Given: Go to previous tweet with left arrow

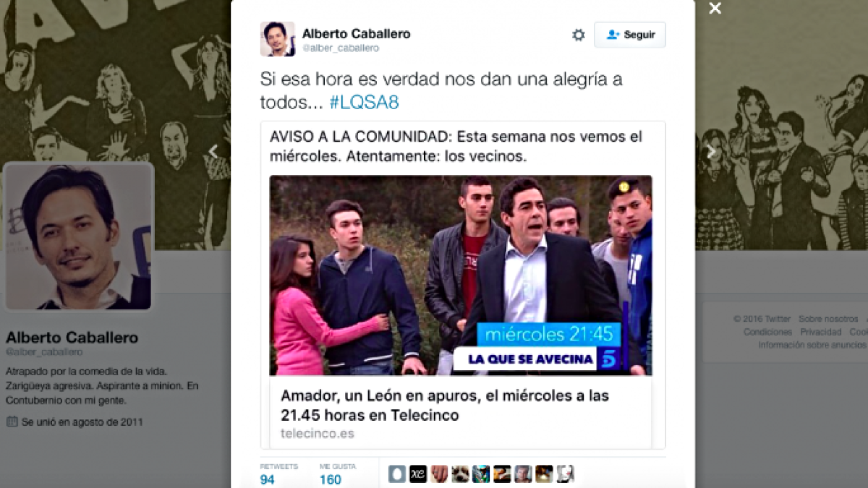Looking at the screenshot, I should [213, 151].
